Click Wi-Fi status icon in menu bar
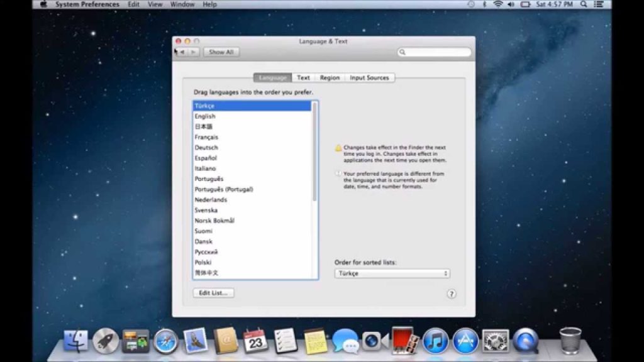 pyautogui.click(x=498, y=4)
